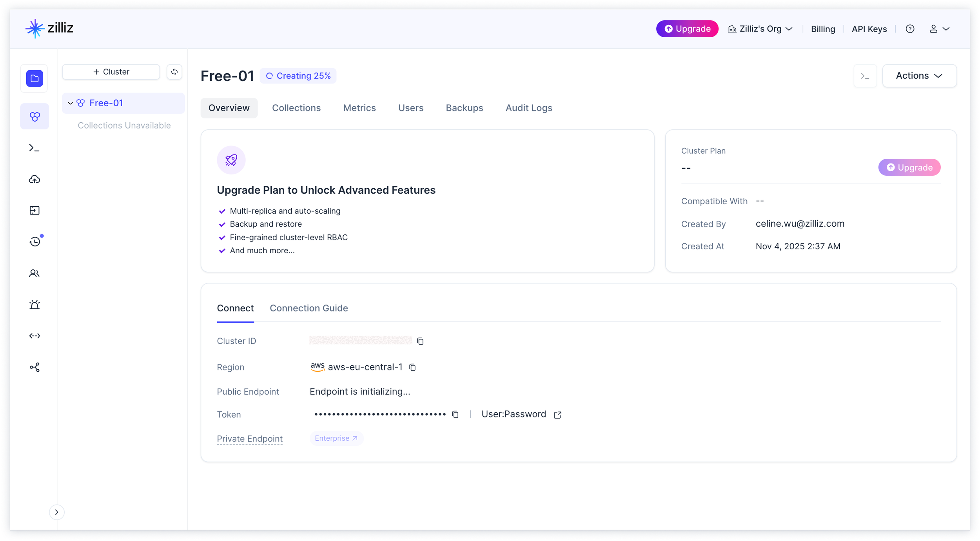Switch to the Collections tab
Screen dimensions: 980x541
pyautogui.click(x=296, y=108)
